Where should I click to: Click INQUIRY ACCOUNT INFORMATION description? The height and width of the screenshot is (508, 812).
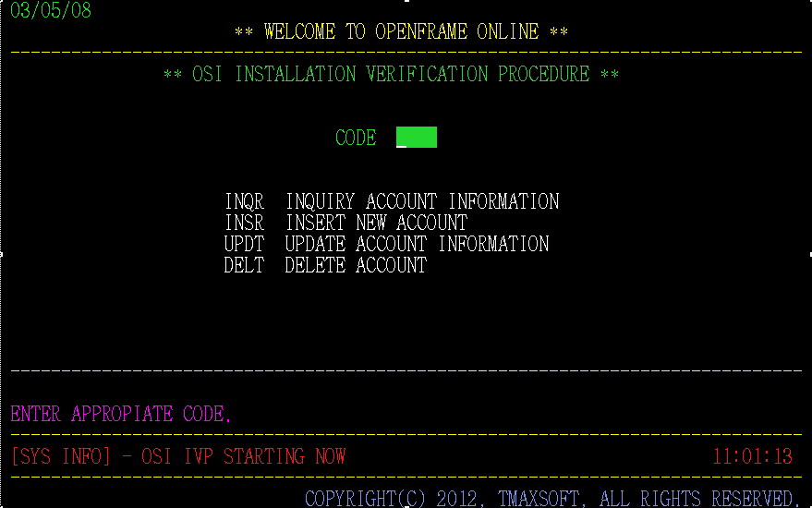click(422, 201)
